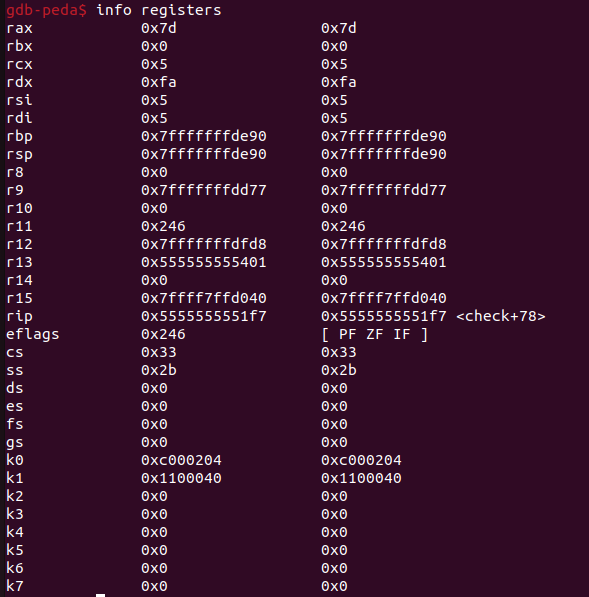Click the 'info registers' command text

point(158,10)
